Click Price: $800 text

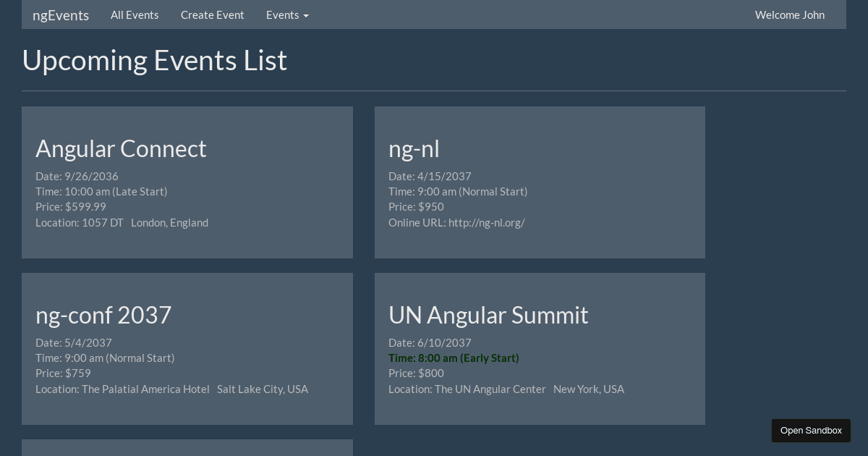416,373
